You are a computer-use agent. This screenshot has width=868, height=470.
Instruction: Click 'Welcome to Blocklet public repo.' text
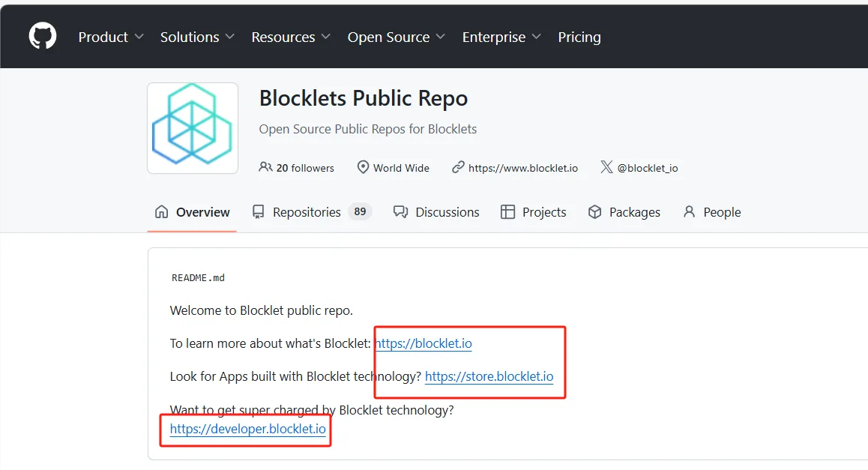[x=262, y=310]
